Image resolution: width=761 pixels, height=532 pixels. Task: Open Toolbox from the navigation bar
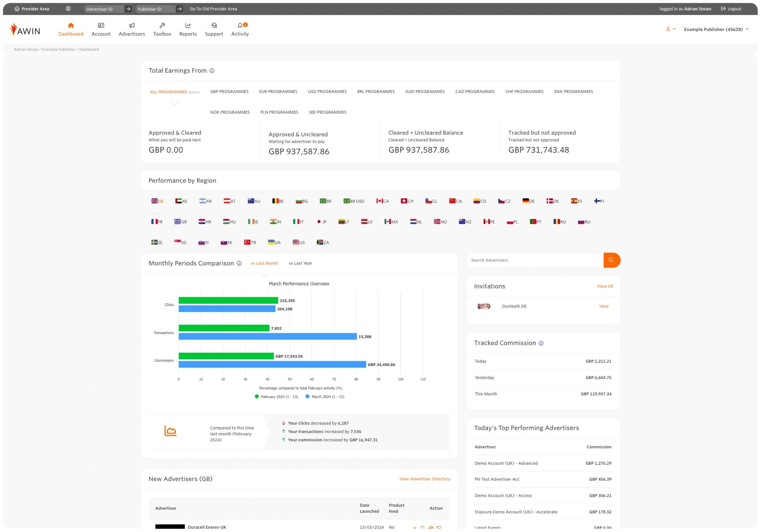162,30
